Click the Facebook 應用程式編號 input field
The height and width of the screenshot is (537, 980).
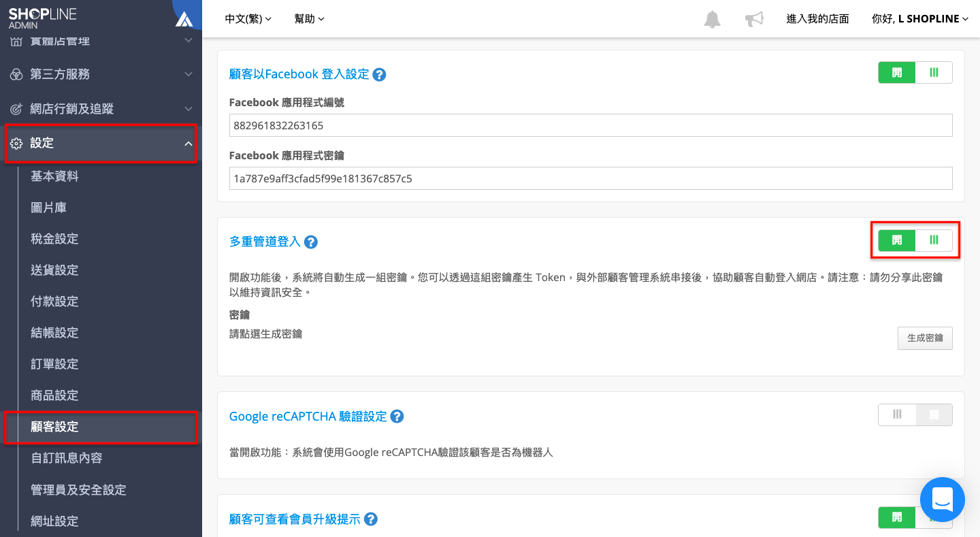(x=591, y=125)
